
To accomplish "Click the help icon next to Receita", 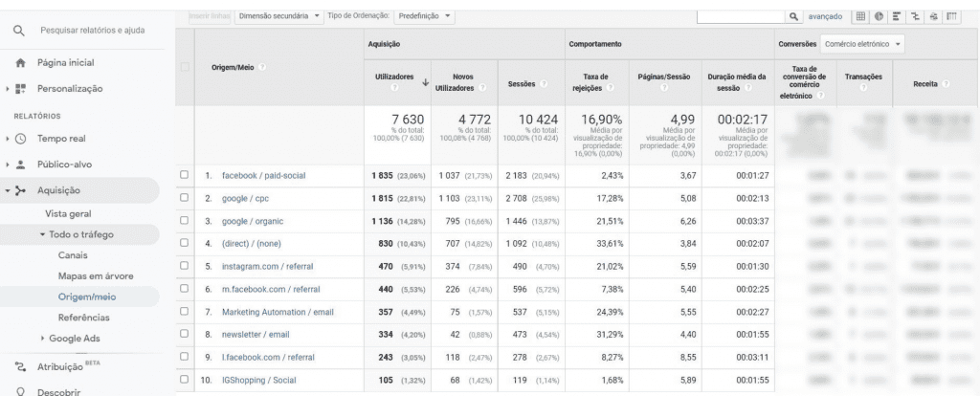I will [946, 84].
